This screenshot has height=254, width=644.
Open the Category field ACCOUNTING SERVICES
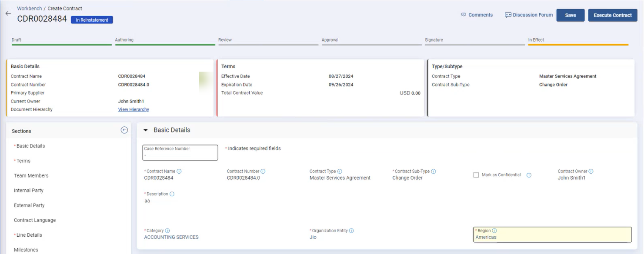pos(171,237)
